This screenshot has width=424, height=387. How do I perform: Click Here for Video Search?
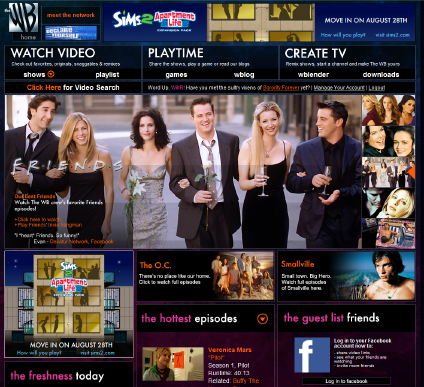click(73, 88)
